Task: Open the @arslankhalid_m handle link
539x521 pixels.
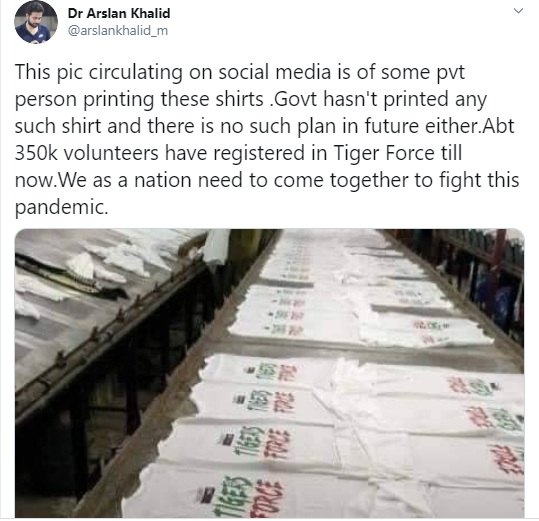Action: [118, 31]
